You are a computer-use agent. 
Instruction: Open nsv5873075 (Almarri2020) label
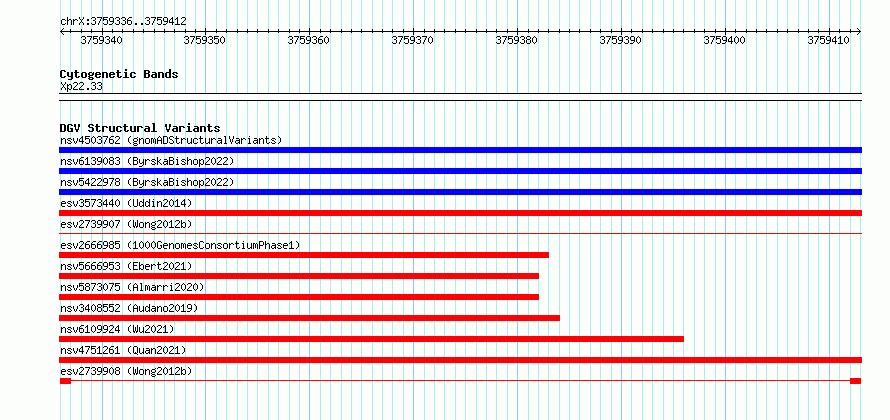[x=132, y=287]
